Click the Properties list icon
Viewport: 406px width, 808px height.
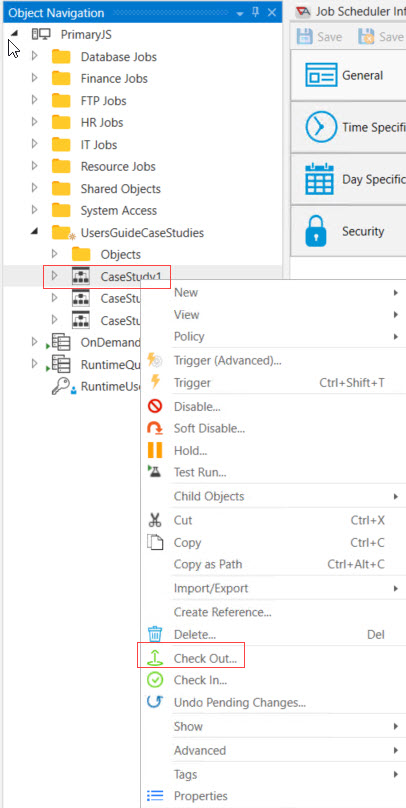(155, 796)
